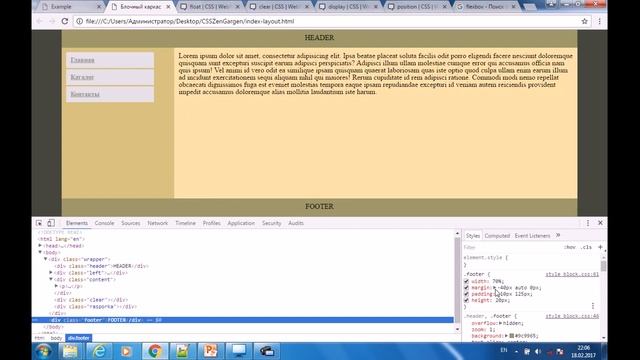640x360 pixels.
Task: Toggle the .cls class editor button
Action: 586,247
